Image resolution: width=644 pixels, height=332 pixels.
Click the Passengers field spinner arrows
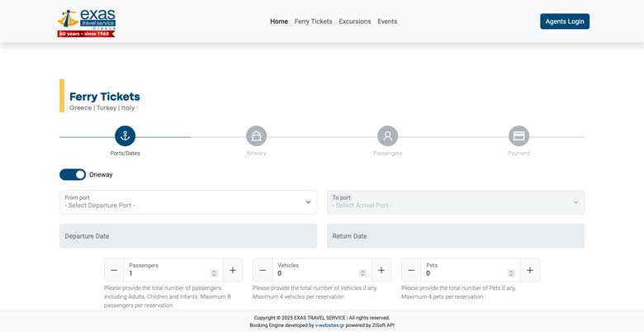[214, 273]
